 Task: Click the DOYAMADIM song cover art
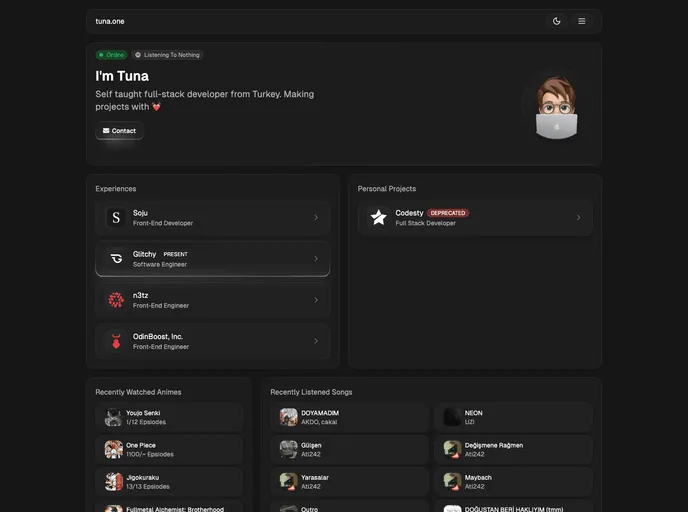pos(289,417)
